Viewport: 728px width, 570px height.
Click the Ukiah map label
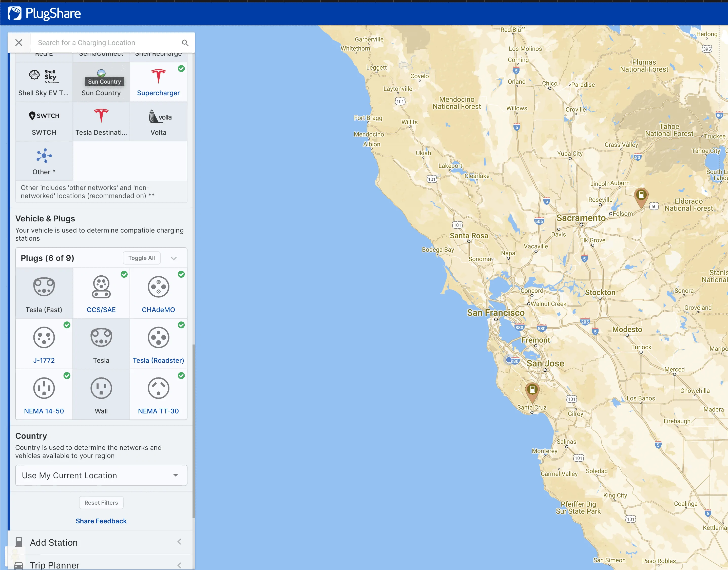coord(423,153)
